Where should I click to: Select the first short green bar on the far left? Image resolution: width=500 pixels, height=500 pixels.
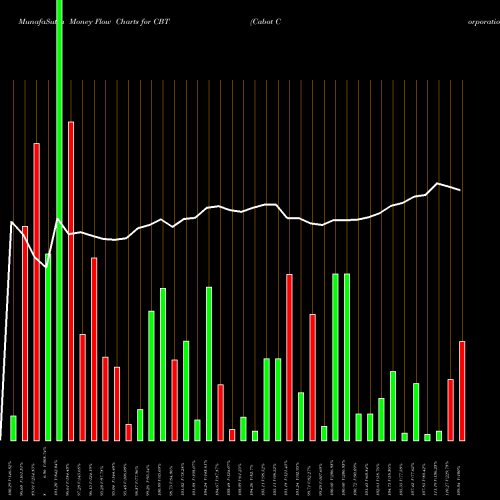click(x=13, y=428)
